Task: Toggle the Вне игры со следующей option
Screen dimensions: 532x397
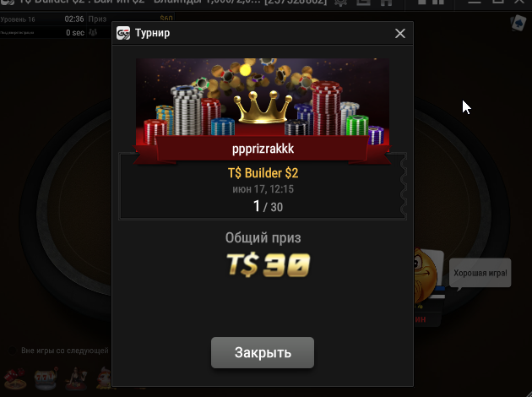Action: (x=13, y=351)
